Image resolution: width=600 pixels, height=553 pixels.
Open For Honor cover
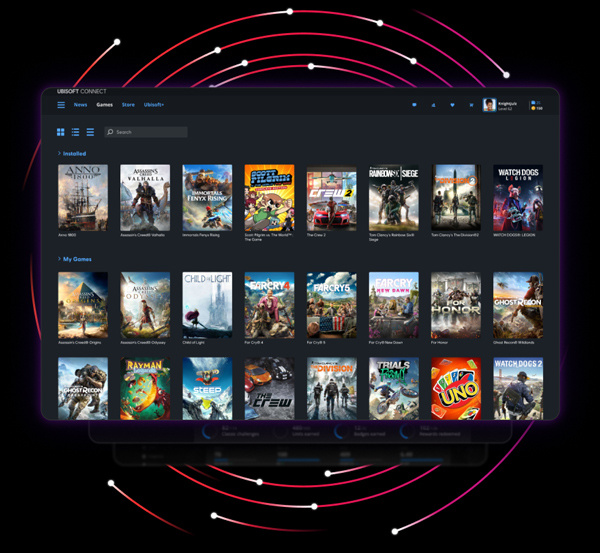(x=456, y=305)
